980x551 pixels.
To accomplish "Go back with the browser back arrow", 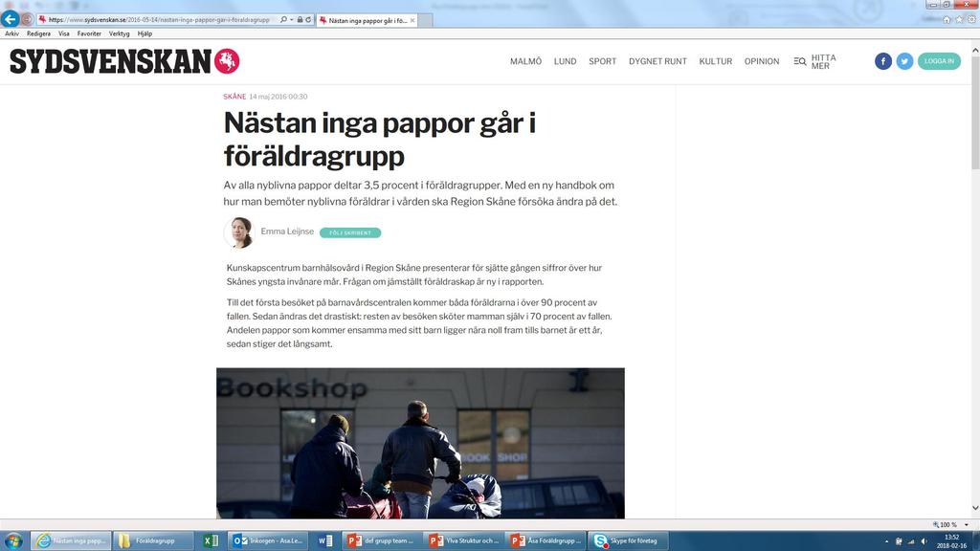I will (x=10, y=19).
